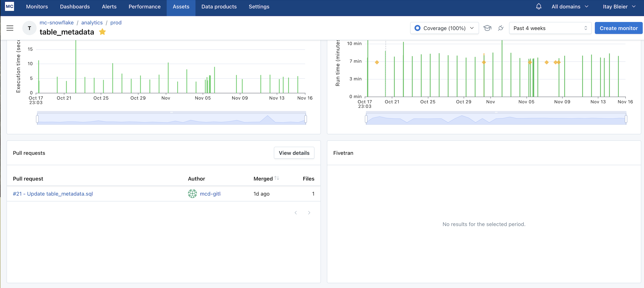Toggle the favorite star for table_metadata
This screenshot has width=644, height=288.
(x=102, y=32)
